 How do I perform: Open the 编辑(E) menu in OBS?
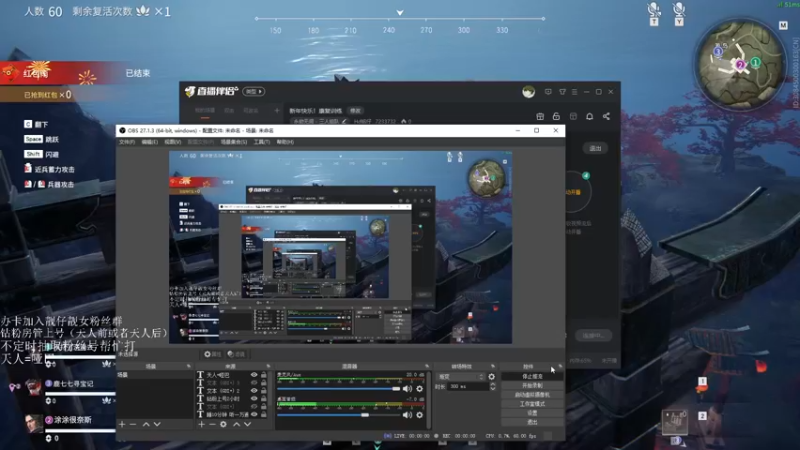pyautogui.click(x=149, y=142)
